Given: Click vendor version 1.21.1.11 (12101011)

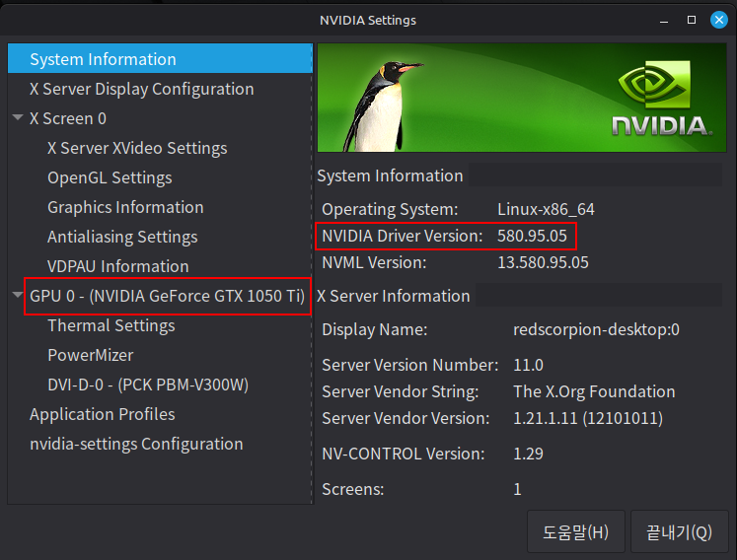Looking at the screenshot, I should 588,419.
